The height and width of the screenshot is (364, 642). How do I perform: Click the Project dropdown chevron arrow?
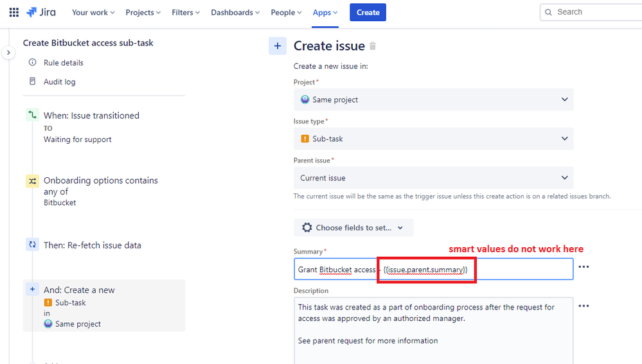click(x=564, y=100)
